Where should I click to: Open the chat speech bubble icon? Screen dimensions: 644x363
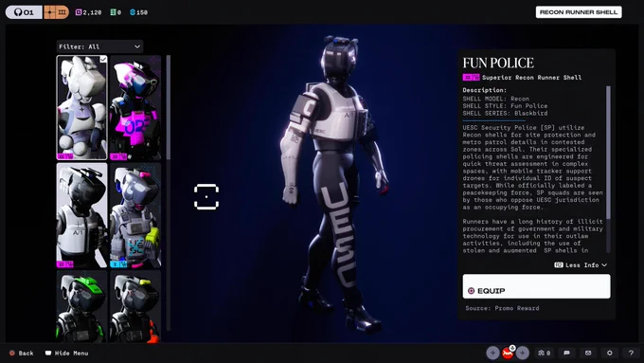[x=566, y=353]
